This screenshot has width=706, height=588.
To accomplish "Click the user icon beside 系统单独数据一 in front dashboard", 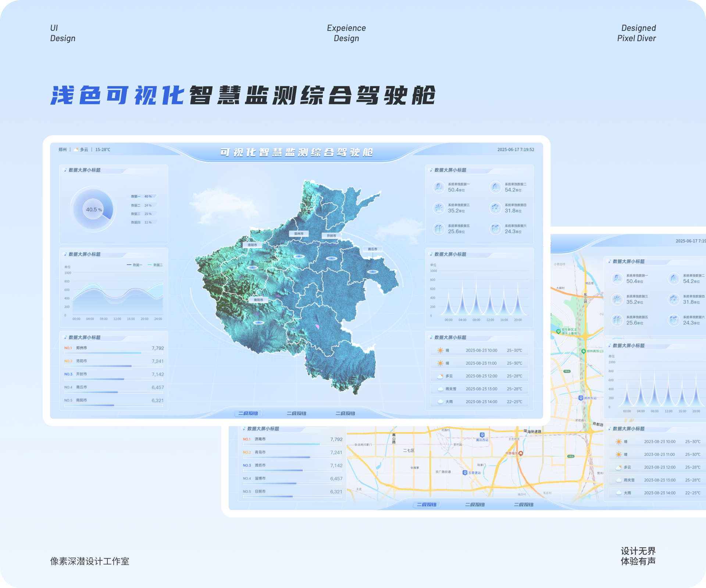I will click(x=439, y=187).
